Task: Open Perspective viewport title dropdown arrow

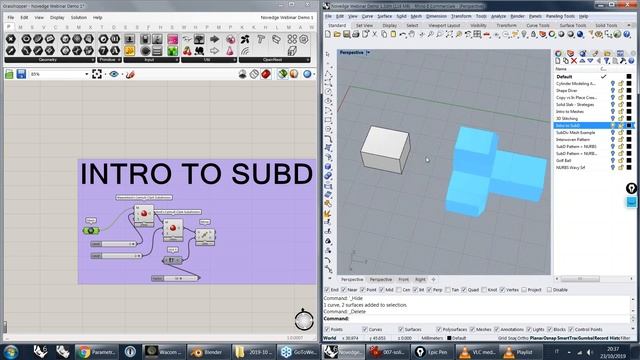Action: point(369,53)
